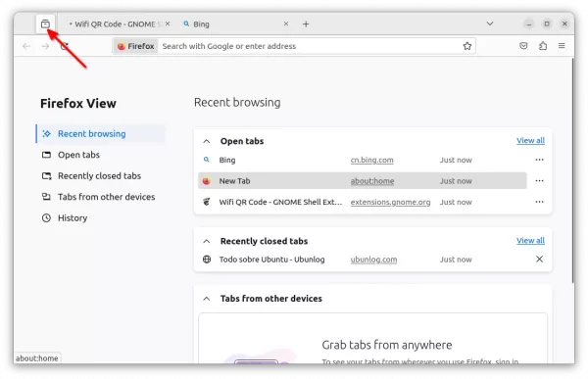Click the New Tab Firefox favicon

206,181
